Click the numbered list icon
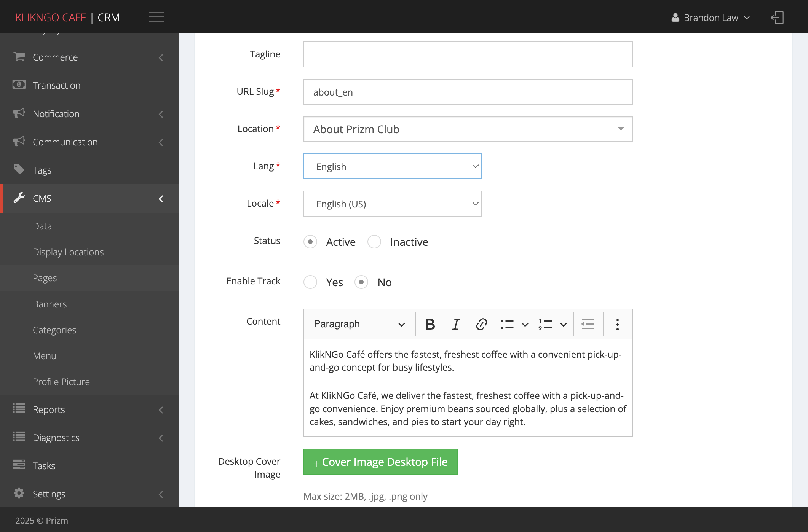 pyautogui.click(x=545, y=324)
